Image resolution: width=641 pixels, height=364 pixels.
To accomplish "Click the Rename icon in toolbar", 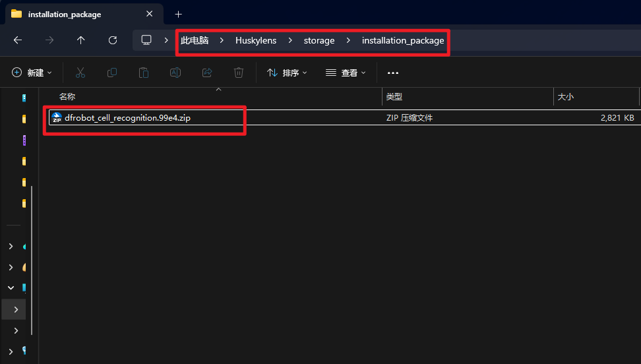I will [175, 73].
